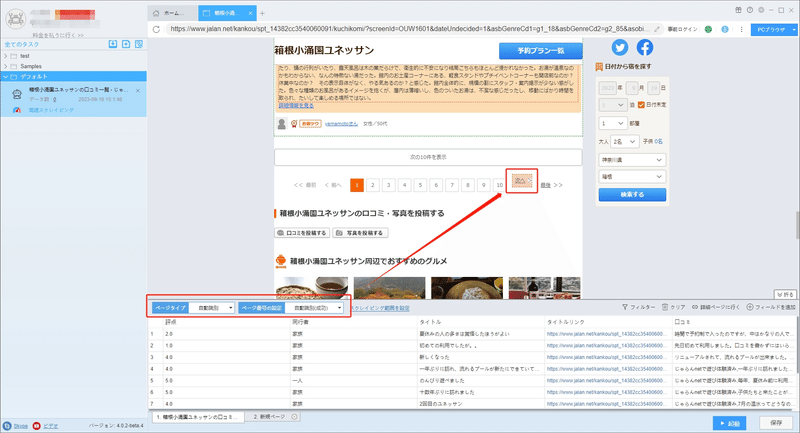The width and height of the screenshot is (800, 433).
Task: Click the blue start button
Action: 730,423
